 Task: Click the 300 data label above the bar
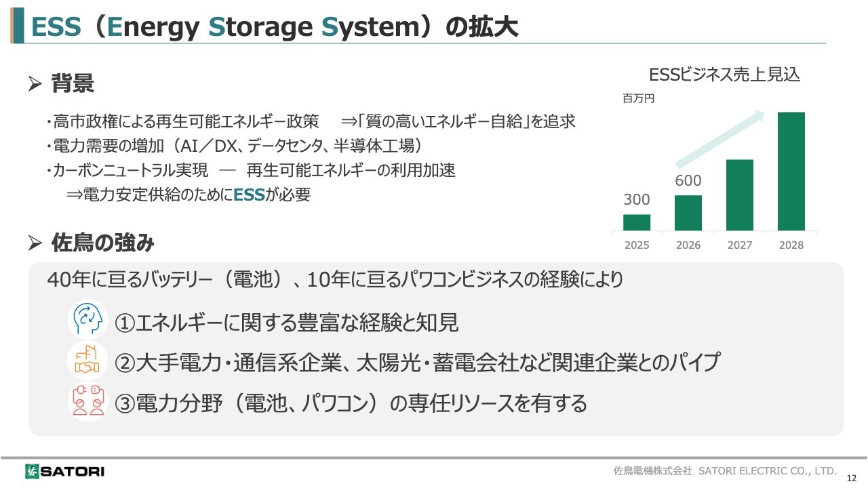click(x=636, y=200)
